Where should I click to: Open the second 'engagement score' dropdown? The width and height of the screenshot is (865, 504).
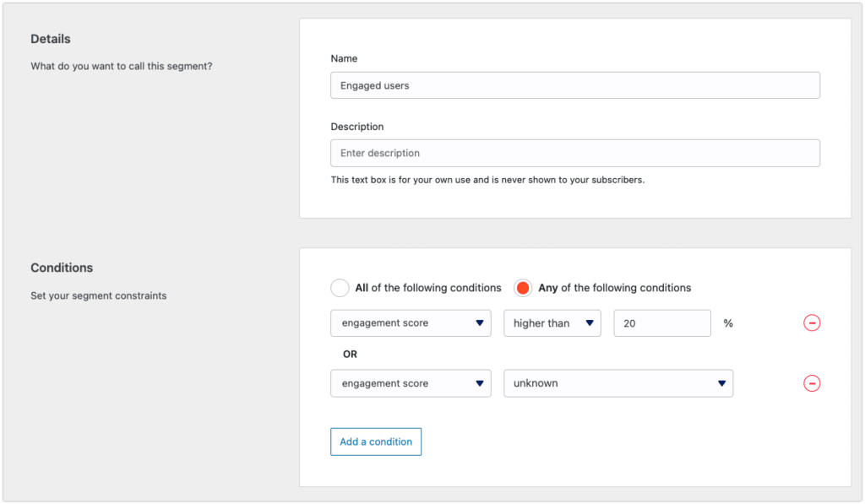(x=411, y=383)
